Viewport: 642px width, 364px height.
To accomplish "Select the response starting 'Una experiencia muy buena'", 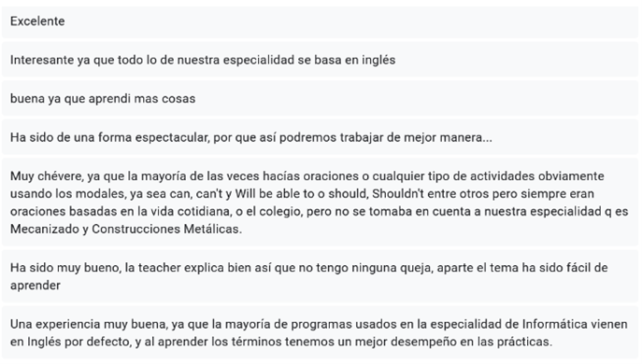I will [x=320, y=333].
